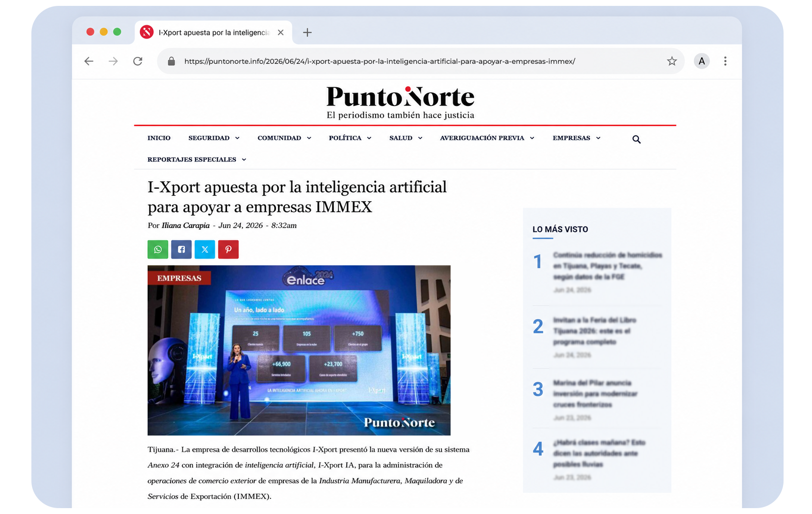This screenshot has width=812, height=514.
Task: Click the red EMPRESAS tag on the photo
Action: coord(179,278)
